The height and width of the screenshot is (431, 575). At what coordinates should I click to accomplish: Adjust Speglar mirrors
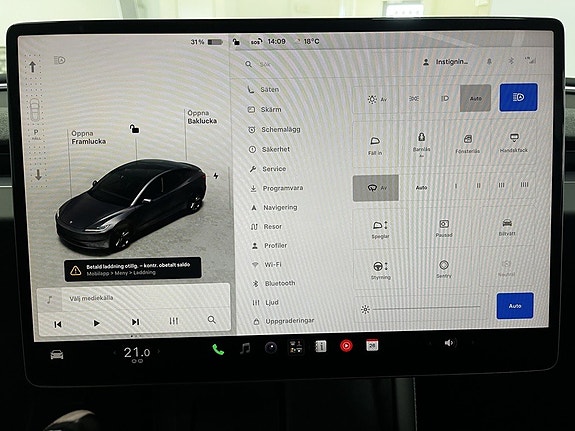380,229
